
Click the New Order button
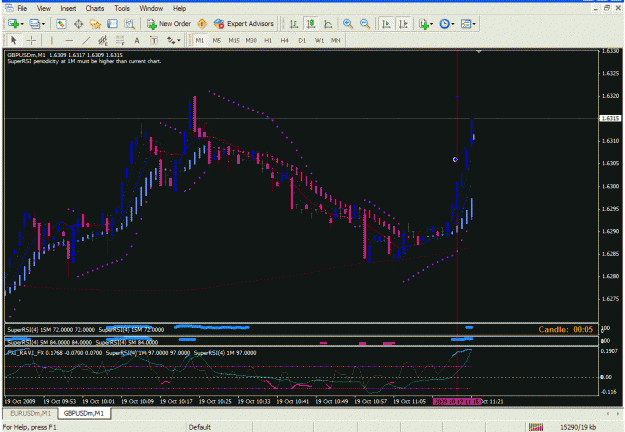tap(169, 24)
